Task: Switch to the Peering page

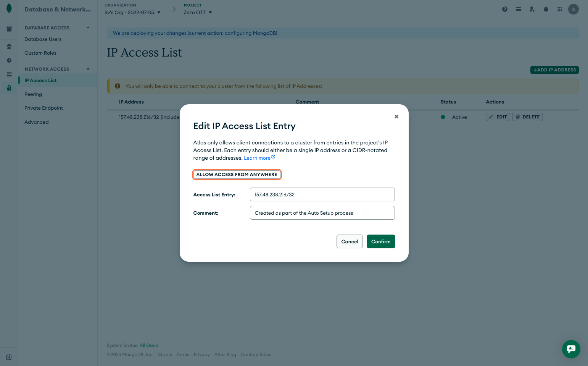Action: [33, 94]
